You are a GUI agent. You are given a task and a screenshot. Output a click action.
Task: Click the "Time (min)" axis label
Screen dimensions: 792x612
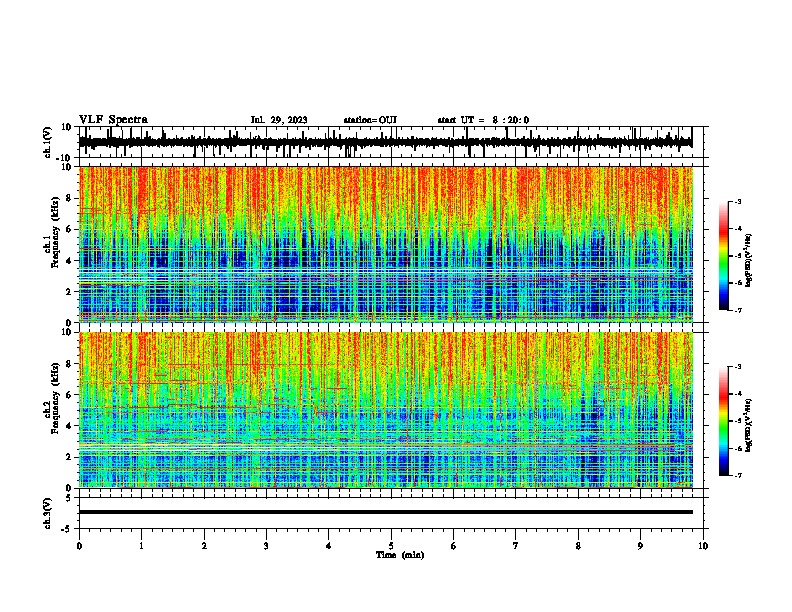[400, 555]
